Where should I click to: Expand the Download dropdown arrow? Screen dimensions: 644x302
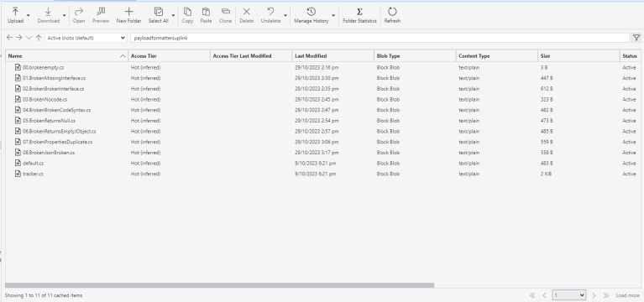click(x=64, y=15)
